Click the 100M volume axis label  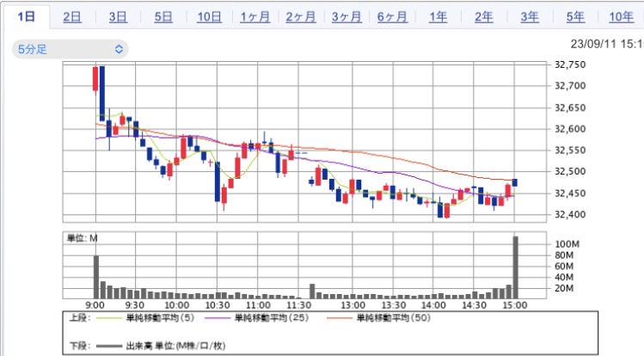tap(567, 244)
